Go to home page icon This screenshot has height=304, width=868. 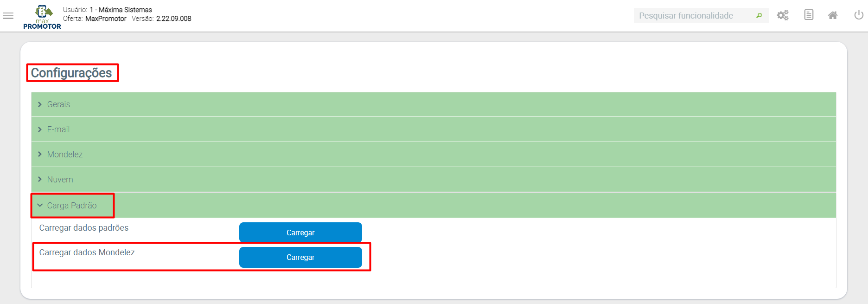tap(833, 15)
